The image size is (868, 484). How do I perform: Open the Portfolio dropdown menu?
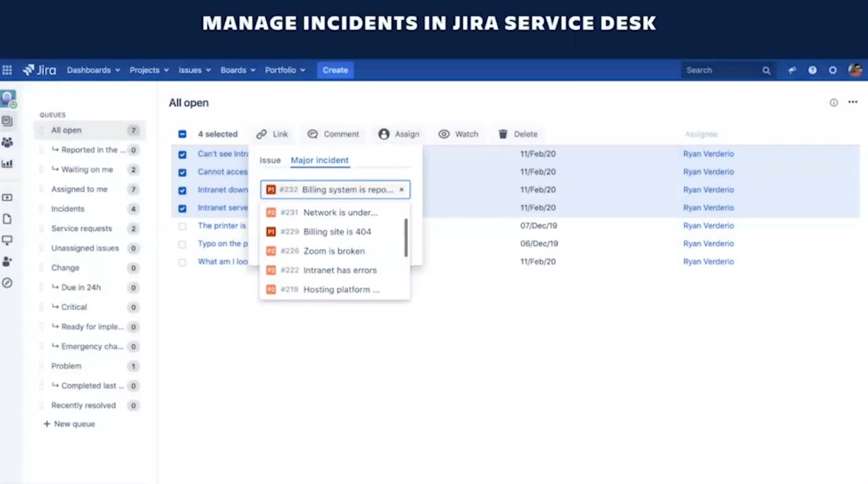[x=285, y=70]
